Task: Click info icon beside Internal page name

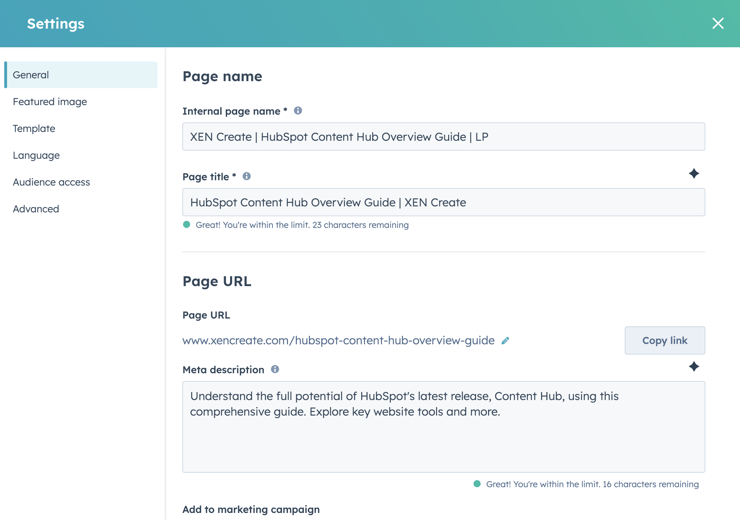Action: pyautogui.click(x=298, y=111)
